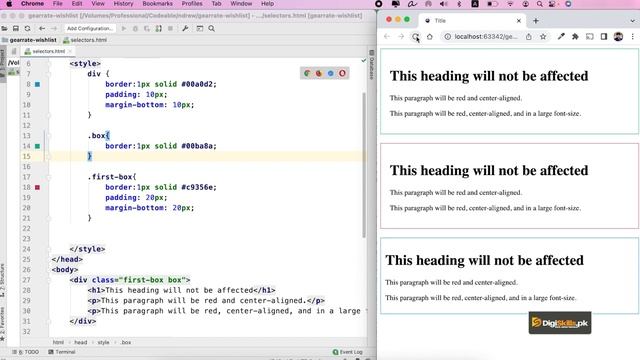Close the selectors.html editor tab
Screen dimensions: 640x360
pos(70,51)
